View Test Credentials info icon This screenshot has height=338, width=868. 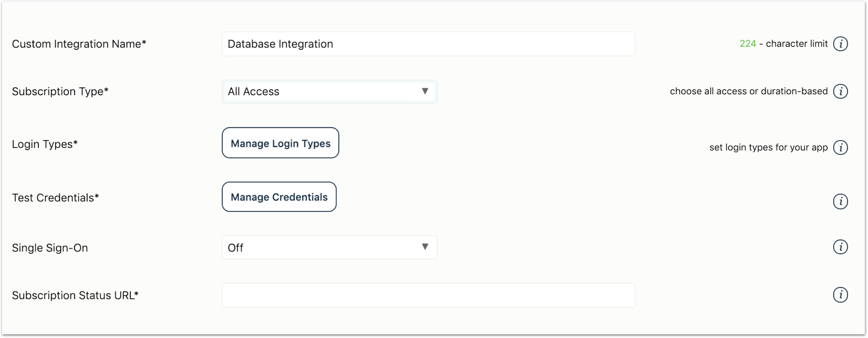point(840,201)
